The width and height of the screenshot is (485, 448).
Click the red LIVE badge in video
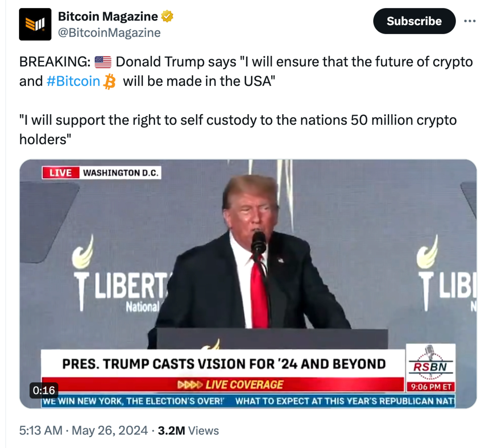coord(61,173)
